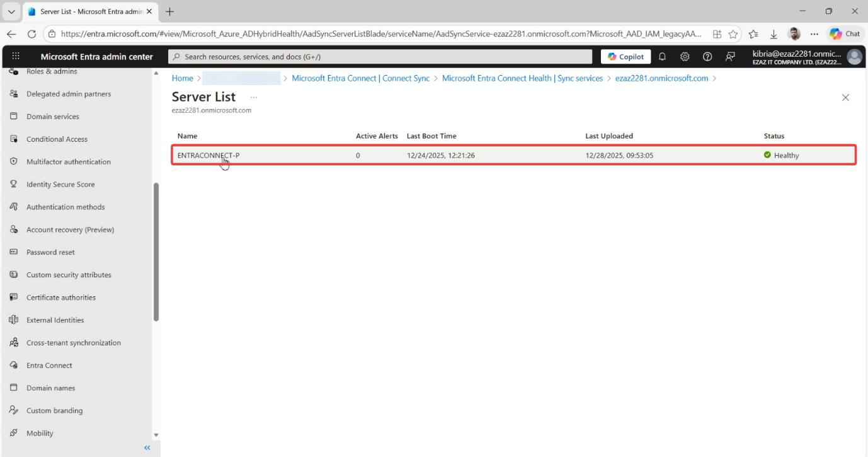Click the Domain names sidebar icon

pos(13,388)
